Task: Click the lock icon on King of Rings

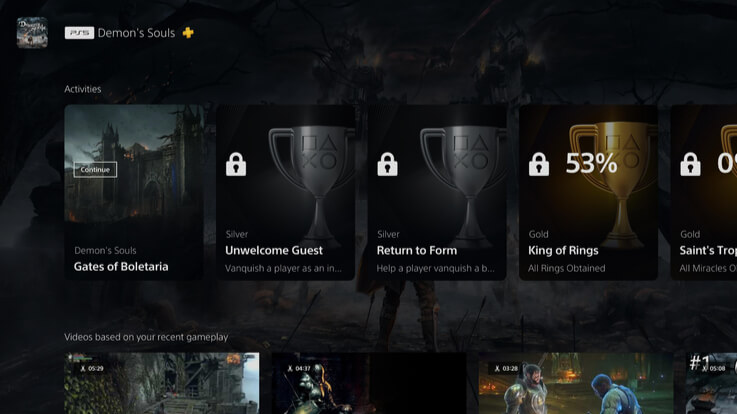Action: [539, 164]
